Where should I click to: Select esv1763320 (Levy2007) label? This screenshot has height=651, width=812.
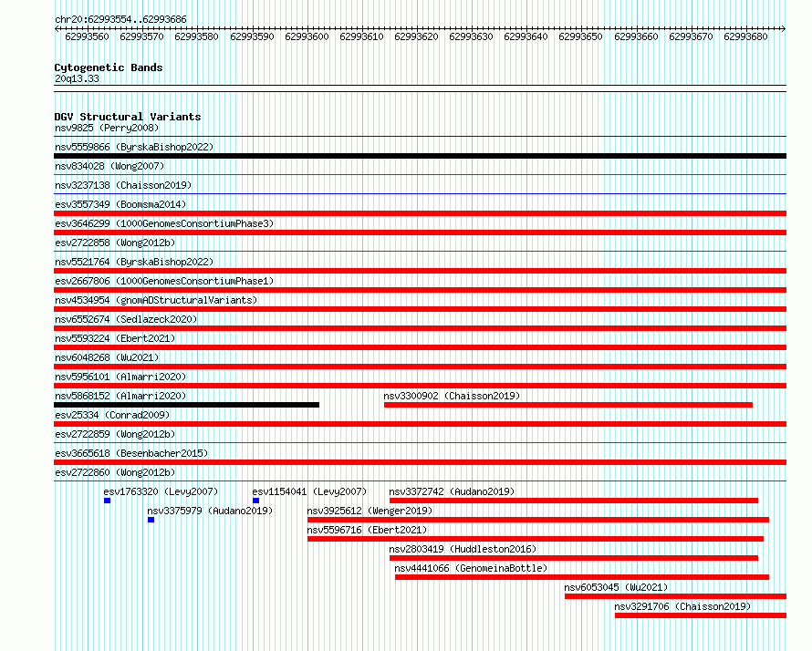[161, 491]
